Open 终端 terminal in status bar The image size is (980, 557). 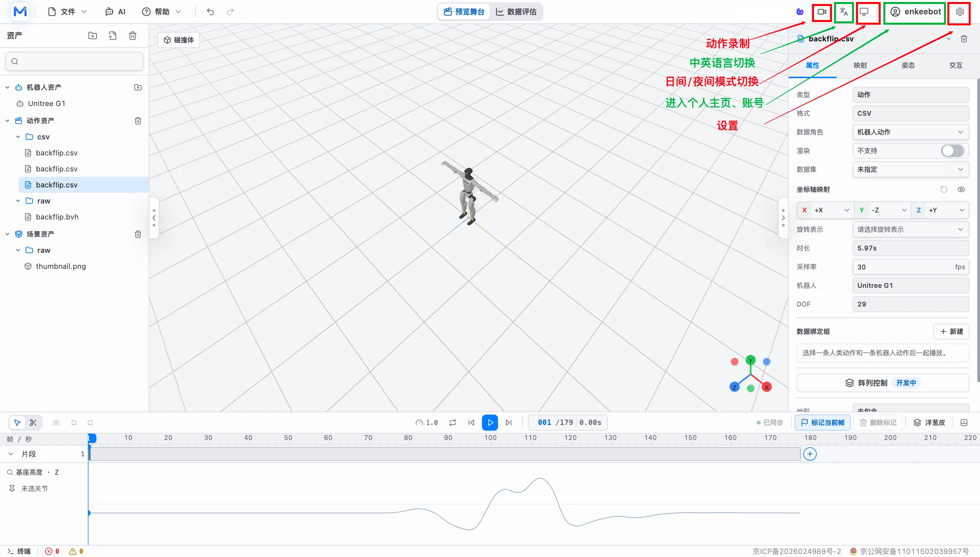click(x=19, y=551)
